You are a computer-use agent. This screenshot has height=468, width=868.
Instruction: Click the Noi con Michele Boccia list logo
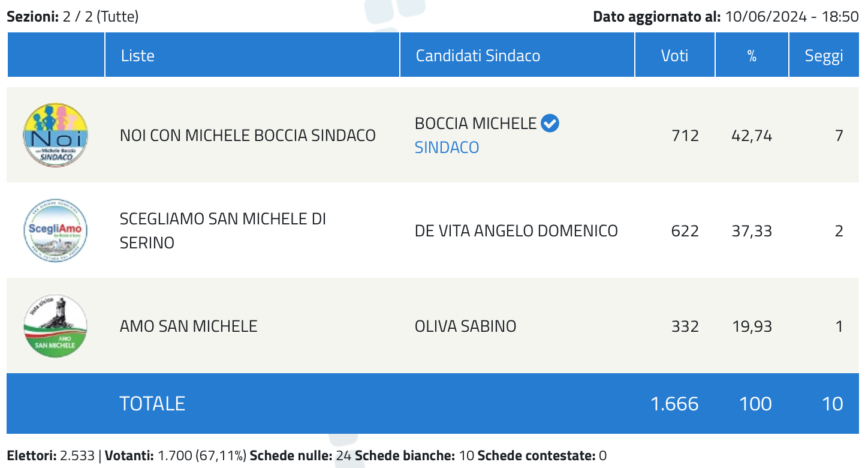[x=55, y=135]
